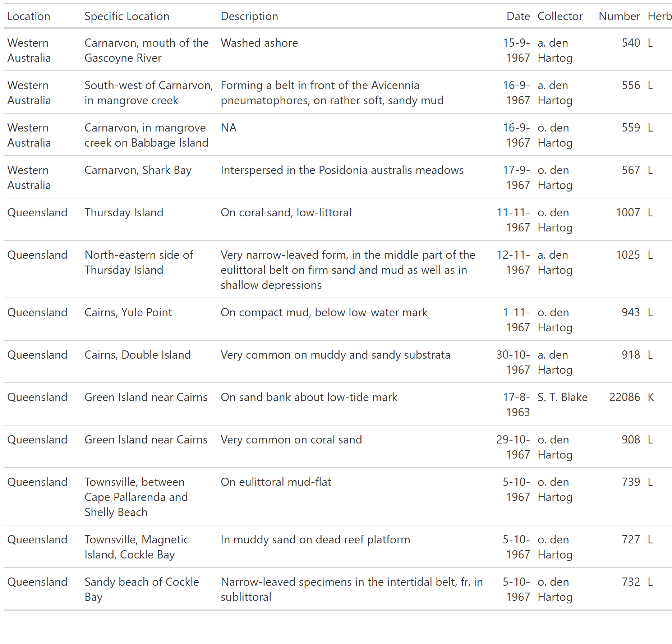Click the collection number 556

coord(631,85)
